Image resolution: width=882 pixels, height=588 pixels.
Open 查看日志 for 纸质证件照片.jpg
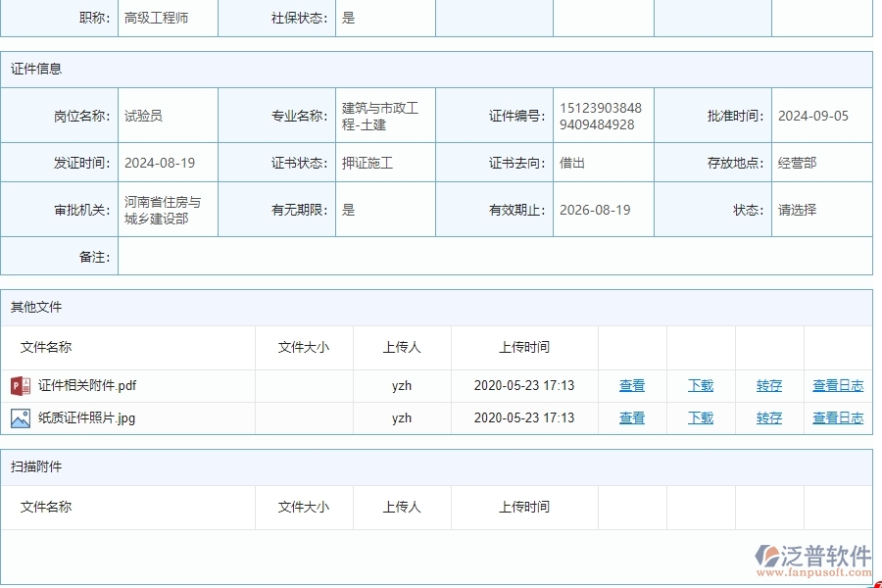(836, 417)
